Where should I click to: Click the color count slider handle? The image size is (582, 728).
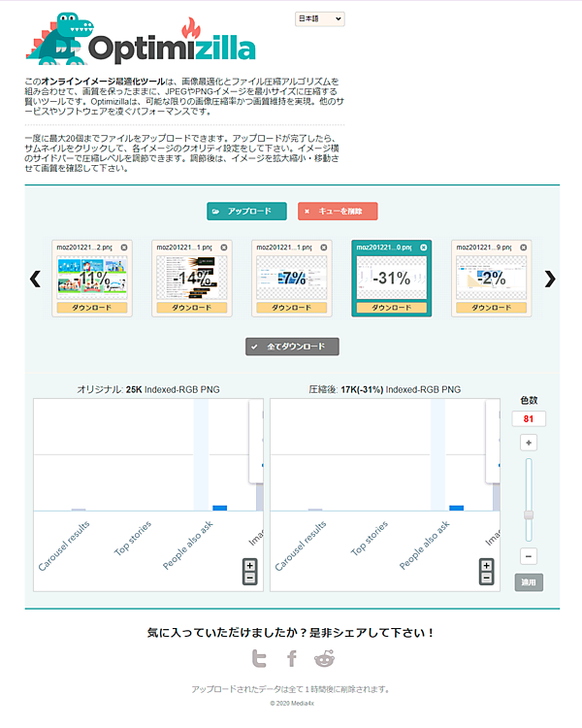529,514
